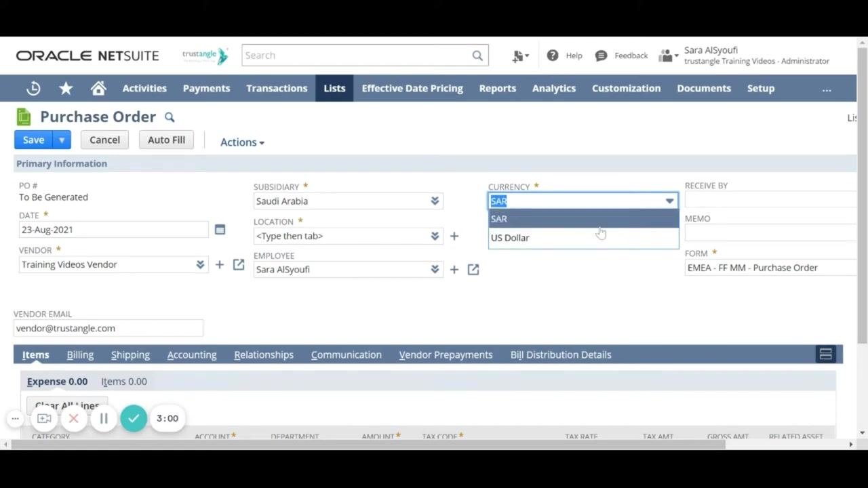This screenshot has width=868, height=488.
Task: Click the global Search box
Action: click(365, 56)
